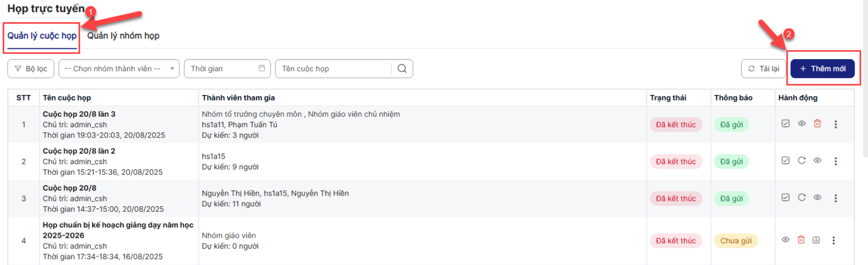Image resolution: width=868 pixels, height=265 pixels.
Task: Click the eye icon for 'Cuộc họp 20/8 lần 2'
Action: pos(817,161)
